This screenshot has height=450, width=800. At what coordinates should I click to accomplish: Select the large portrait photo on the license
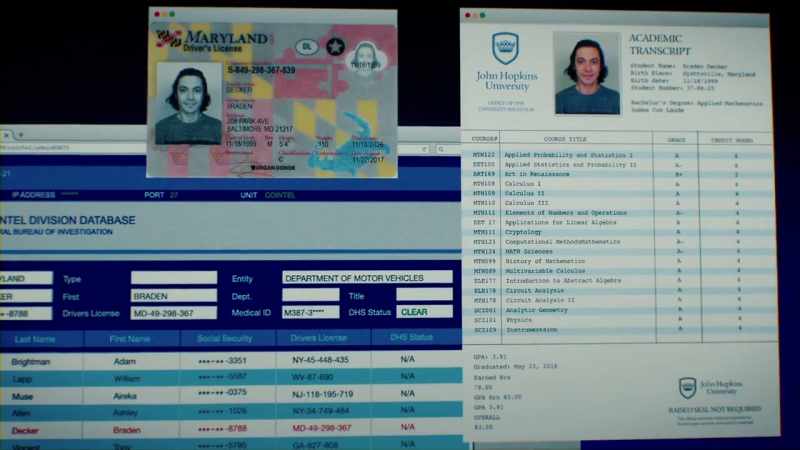[189, 104]
